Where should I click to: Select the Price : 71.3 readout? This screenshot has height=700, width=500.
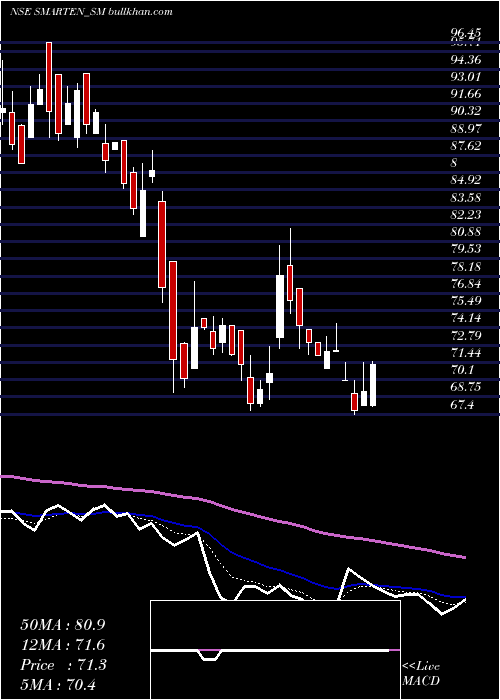pos(63,665)
